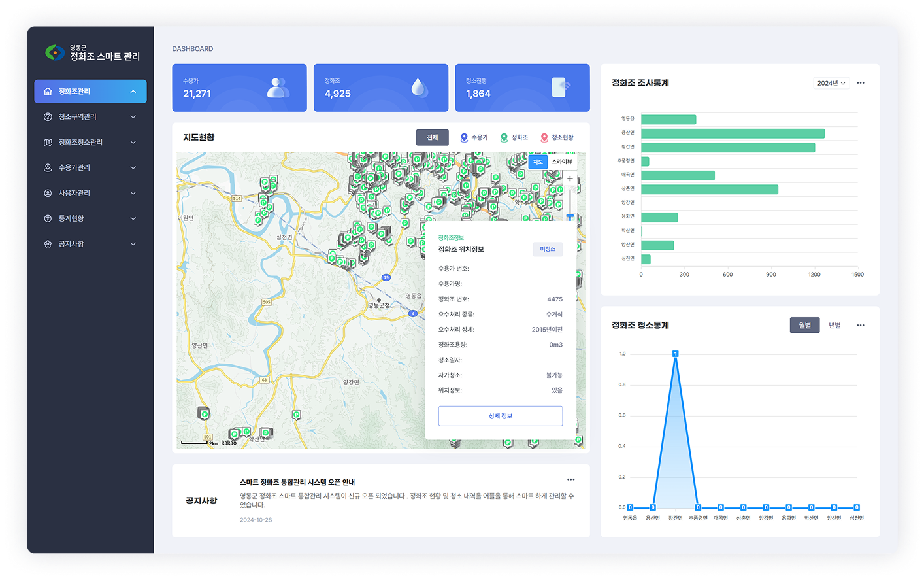
Task: Click the 정화조청소관리 map icon
Action: (x=48, y=143)
